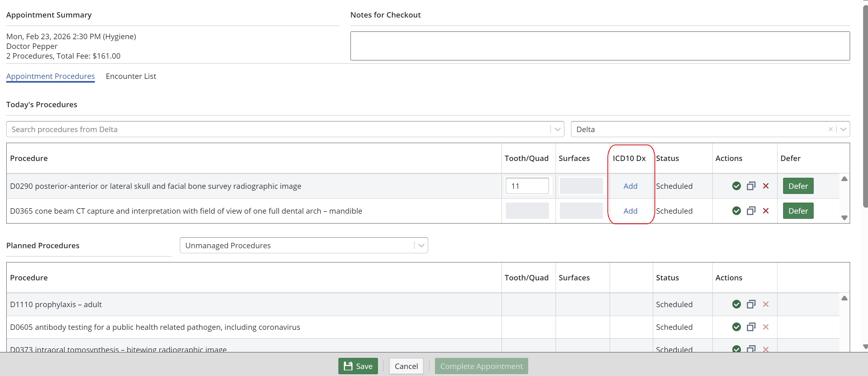Remove D0290 procedure with red X
868x376 pixels.
point(766,186)
